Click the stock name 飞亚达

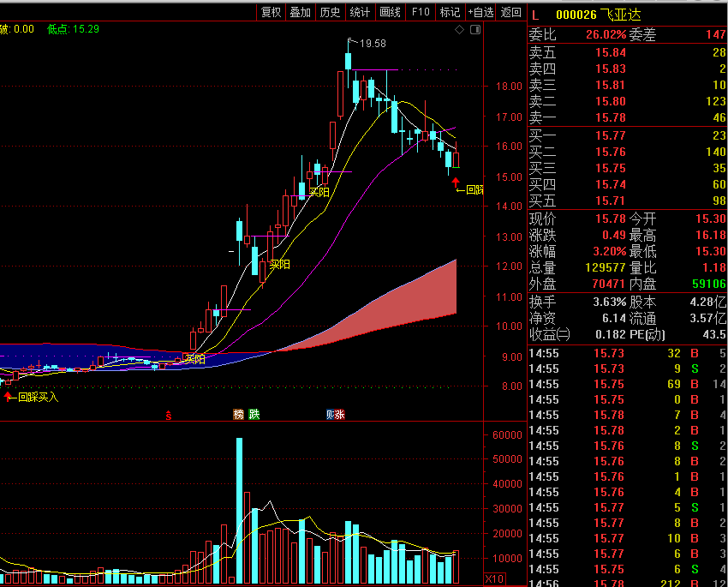coord(621,15)
